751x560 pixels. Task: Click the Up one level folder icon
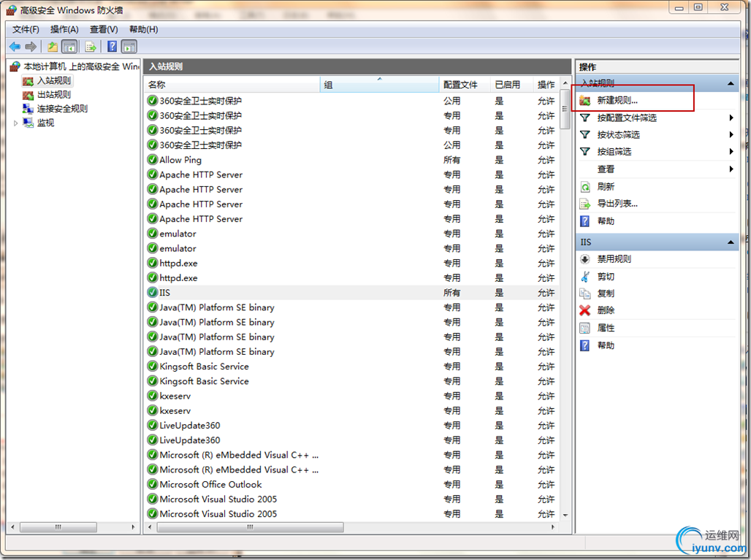[52, 47]
